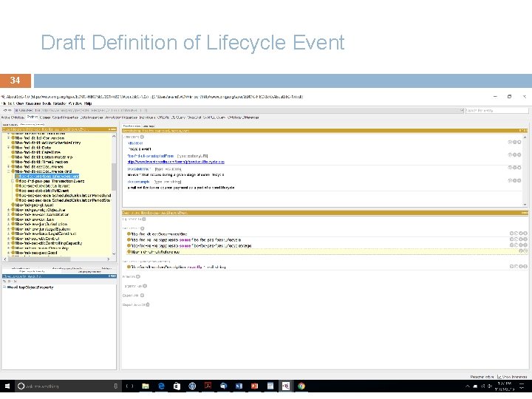The height and width of the screenshot is (399, 532).
Task: Expand the TransactionEvent tree node
Action: pyautogui.click(x=13, y=181)
